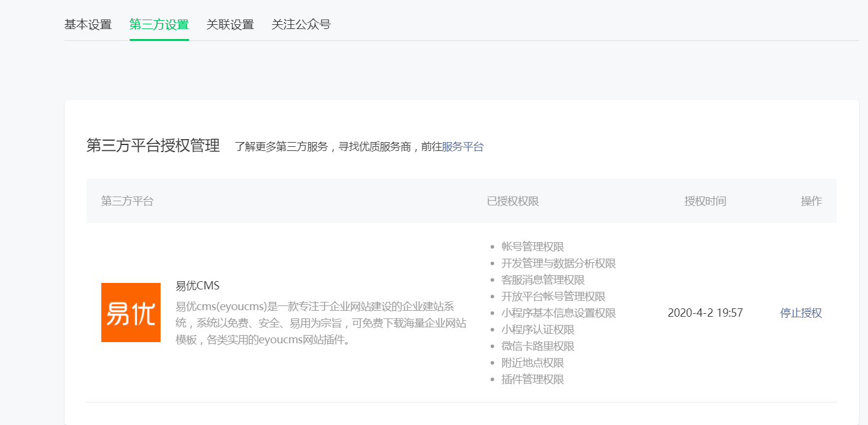
Task: Select the 帐号管理权限 list item
Action: coord(533,247)
